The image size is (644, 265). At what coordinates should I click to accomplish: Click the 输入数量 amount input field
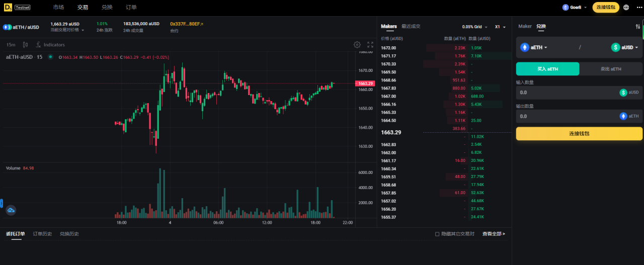click(566, 93)
